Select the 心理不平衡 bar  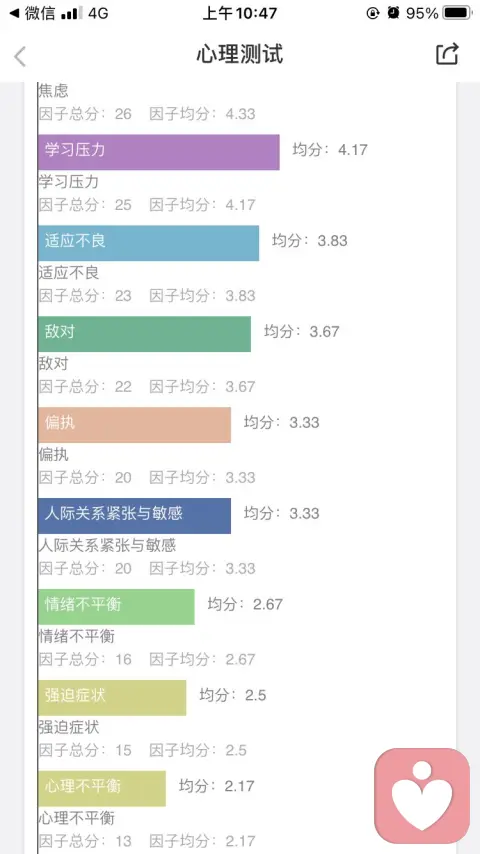[x=102, y=789]
